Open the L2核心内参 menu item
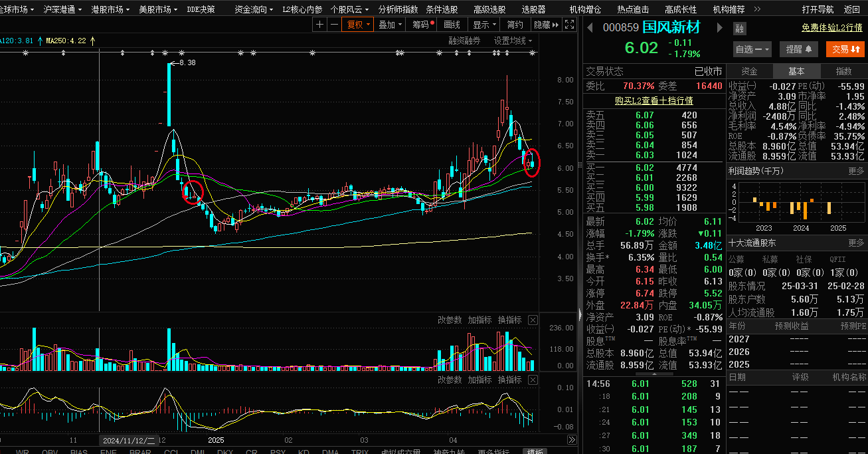868x454 pixels. pos(302,9)
